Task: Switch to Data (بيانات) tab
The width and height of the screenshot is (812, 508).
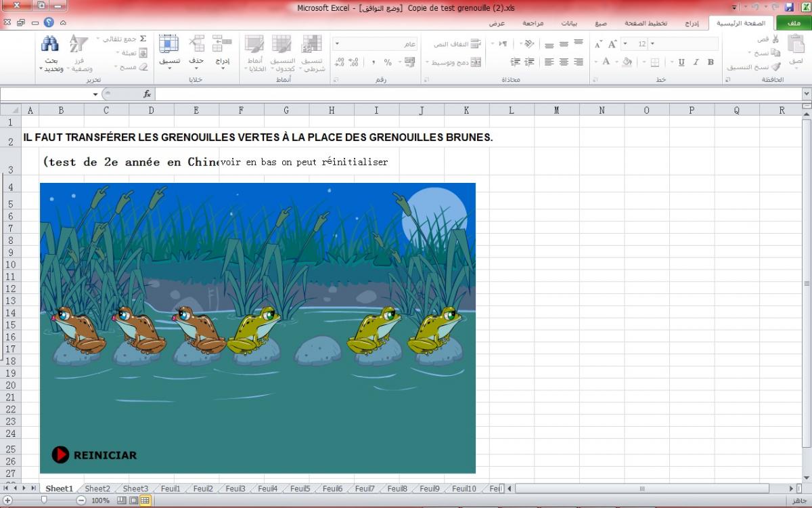Action: pos(568,23)
